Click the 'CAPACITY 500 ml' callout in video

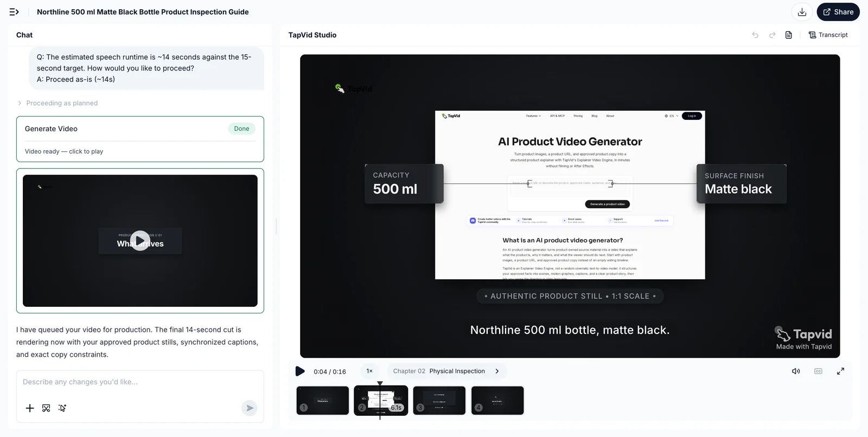[404, 184]
